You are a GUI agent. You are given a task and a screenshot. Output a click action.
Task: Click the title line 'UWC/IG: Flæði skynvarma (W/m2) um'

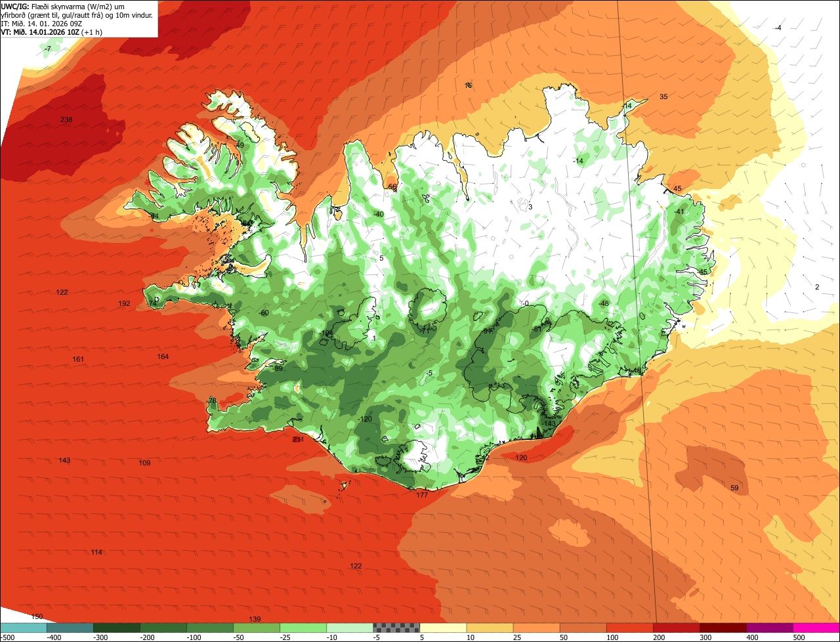click(x=63, y=6)
